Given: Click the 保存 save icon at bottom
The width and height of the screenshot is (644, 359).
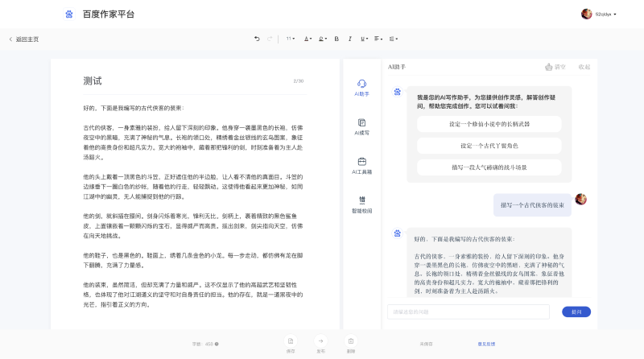Looking at the screenshot, I should click(291, 343).
